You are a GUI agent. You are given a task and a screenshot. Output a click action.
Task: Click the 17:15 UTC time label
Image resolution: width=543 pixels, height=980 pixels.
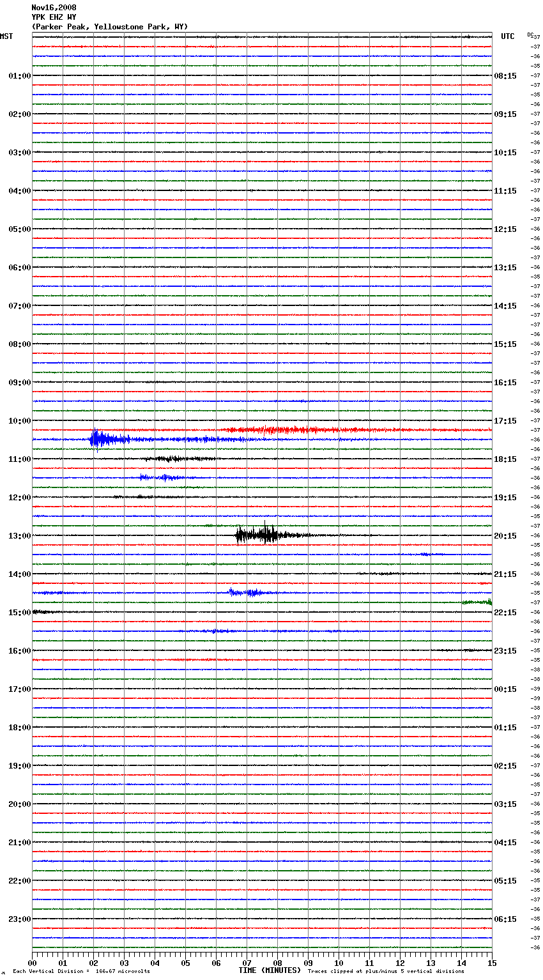pyautogui.click(x=505, y=421)
